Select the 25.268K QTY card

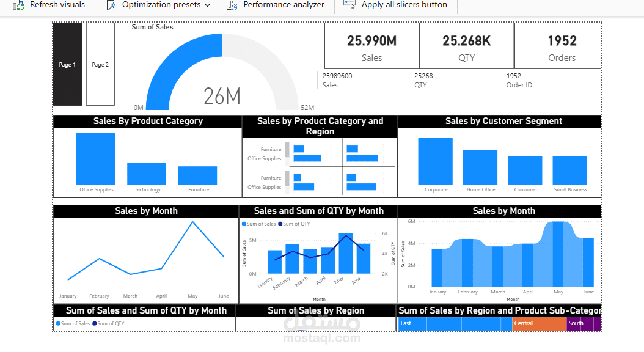pyautogui.click(x=467, y=46)
